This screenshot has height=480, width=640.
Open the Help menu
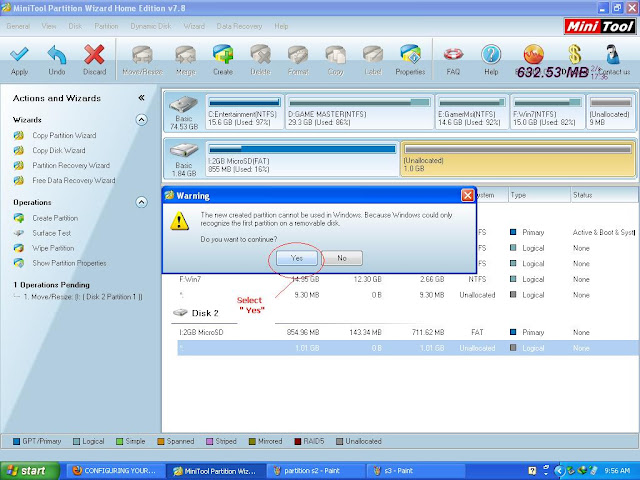point(281,26)
